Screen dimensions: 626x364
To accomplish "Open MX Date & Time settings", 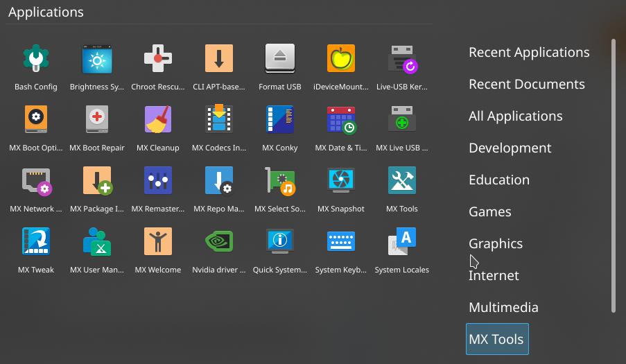I will (341, 120).
